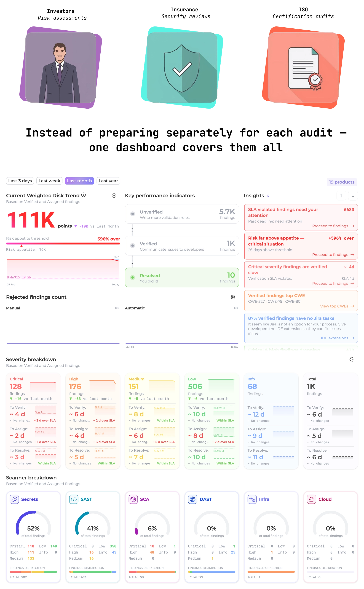Viewport: 364px width, 589px height.
Task: Click the Infra gears icon
Action: (x=252, y=499)
